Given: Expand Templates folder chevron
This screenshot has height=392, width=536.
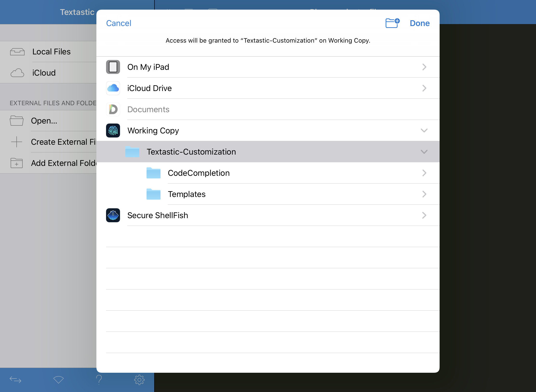Looking at the screenshot, I should [424, 194].
